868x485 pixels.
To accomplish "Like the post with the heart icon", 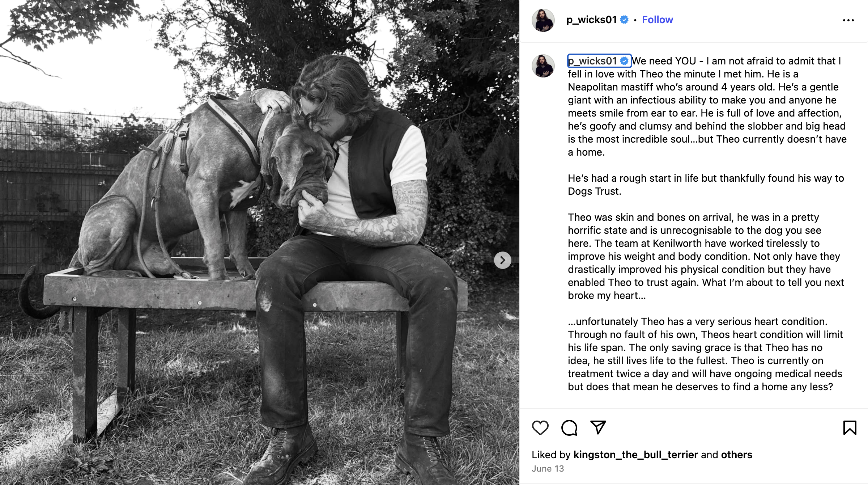I will pyautogui.click(x=540, y=428).
